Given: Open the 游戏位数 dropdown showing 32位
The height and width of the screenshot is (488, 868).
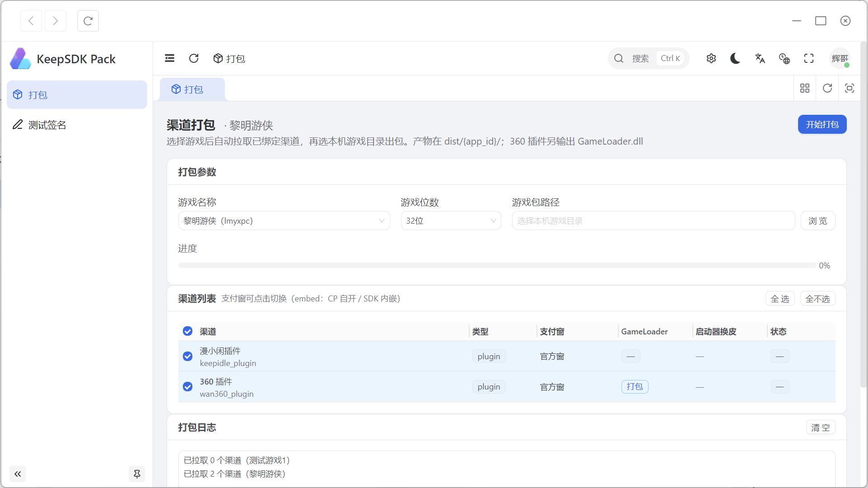Looking at the screenshot, I should coord(451,221).
